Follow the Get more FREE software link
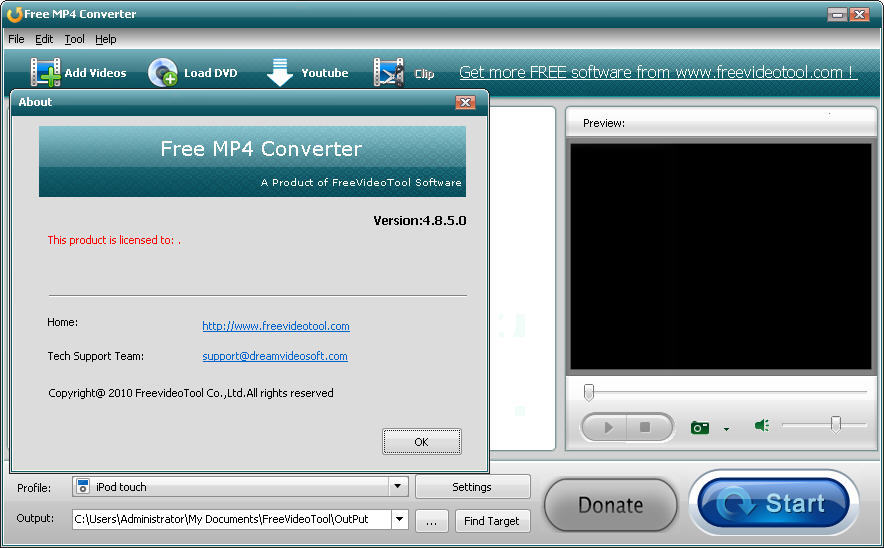 coord(658,72)
